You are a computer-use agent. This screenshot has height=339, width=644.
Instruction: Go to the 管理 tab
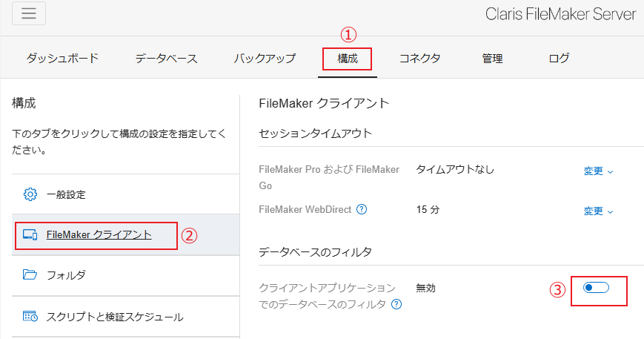click(x=492, y=58)
